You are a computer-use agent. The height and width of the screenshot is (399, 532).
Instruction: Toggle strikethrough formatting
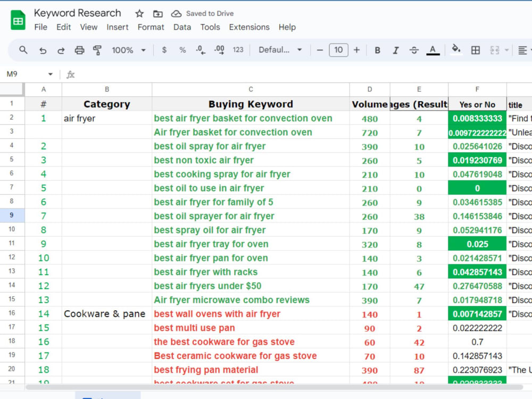tap(414, 50)
